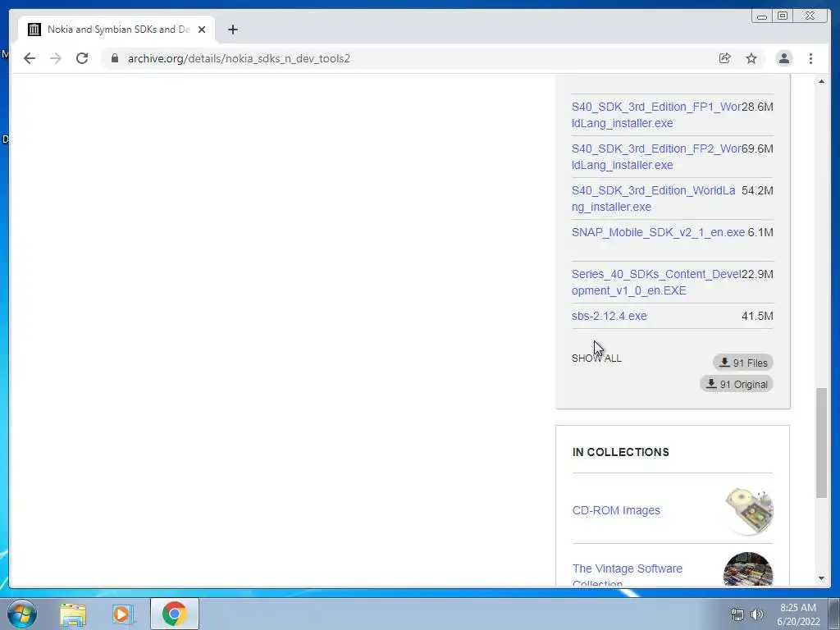Open the Chrome profile avatar menu
The image size is (840, 630).
coord(783,58)
